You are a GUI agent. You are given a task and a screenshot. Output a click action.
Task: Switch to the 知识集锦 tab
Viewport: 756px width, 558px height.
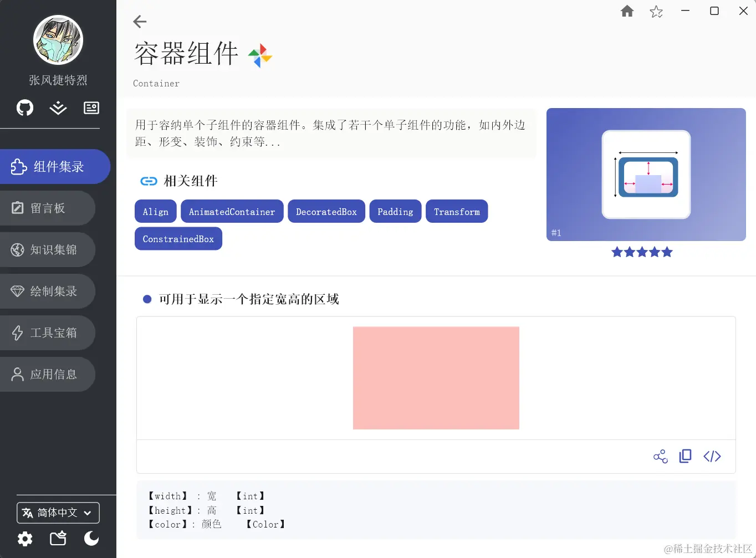tap(48, 249)
